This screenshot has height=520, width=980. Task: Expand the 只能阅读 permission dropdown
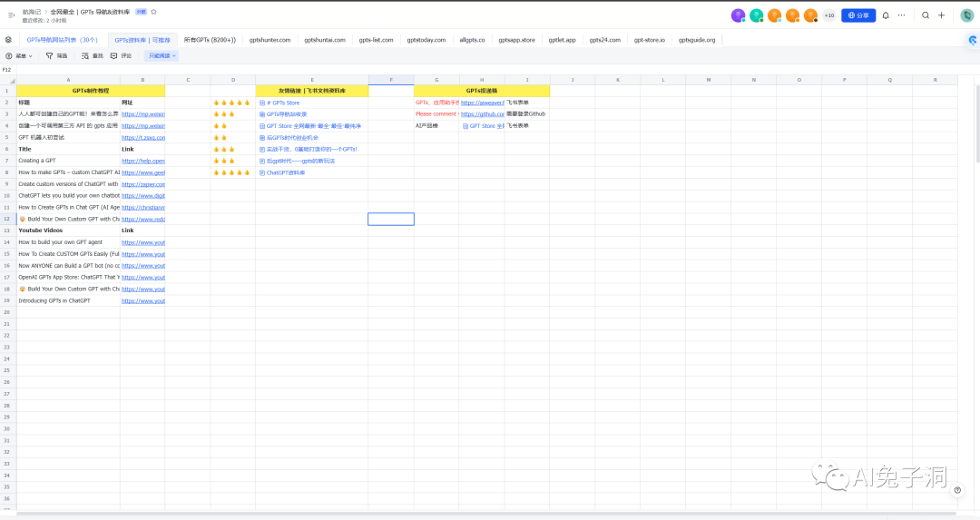point(162,55)
